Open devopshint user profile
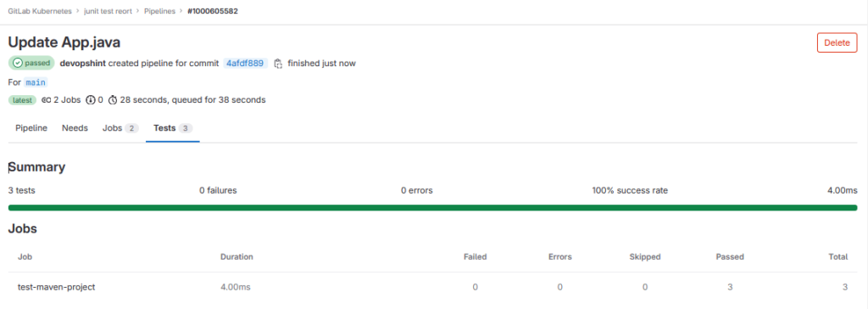This screenshot has width=868, height=309. click(x=82, y=63)
